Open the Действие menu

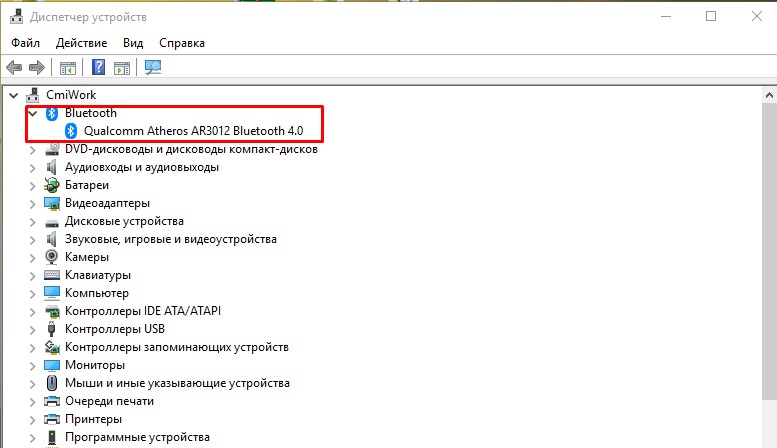click(x=81, y=43)
